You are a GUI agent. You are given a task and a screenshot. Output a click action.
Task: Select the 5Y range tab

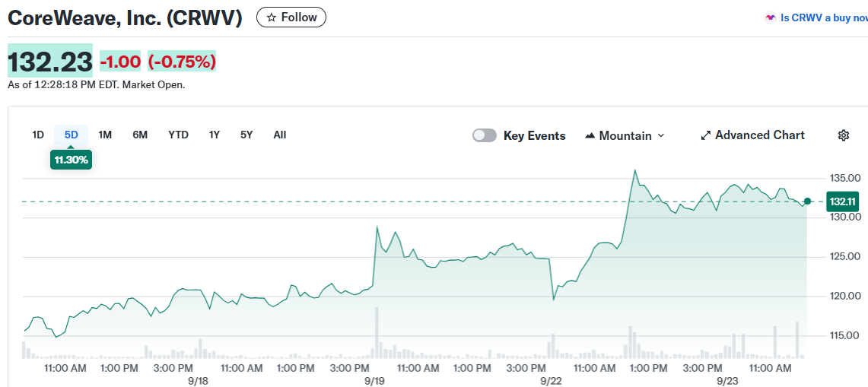[x=246, y=135]
